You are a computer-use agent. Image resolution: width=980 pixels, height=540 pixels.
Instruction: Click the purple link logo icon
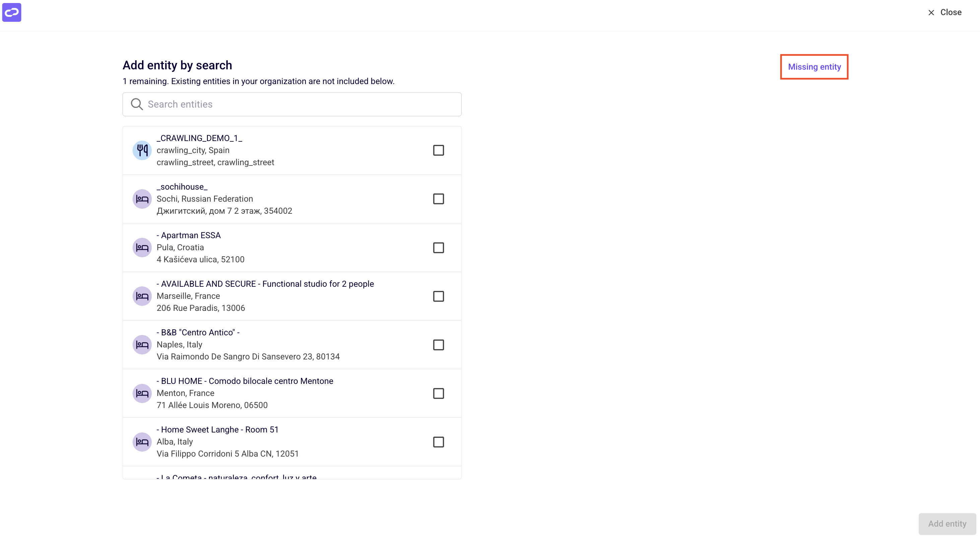point(12,12)
